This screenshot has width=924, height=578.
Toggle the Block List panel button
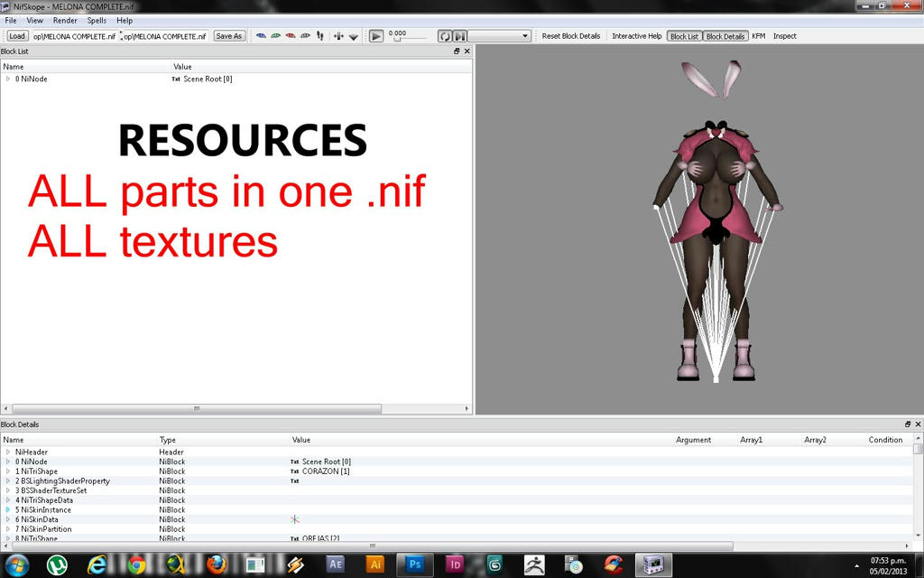tap(684, 36)
